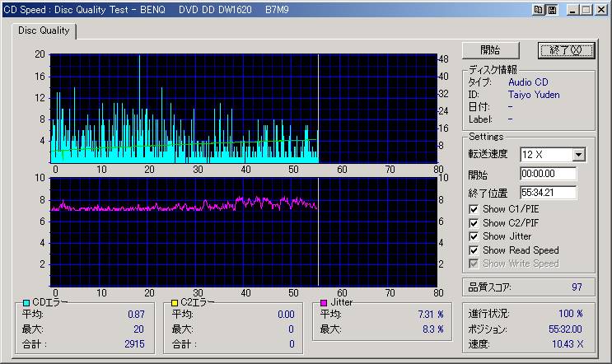Click the yellow C2 error legend swatch
This screenshot has width=612, height=364.
174,303
